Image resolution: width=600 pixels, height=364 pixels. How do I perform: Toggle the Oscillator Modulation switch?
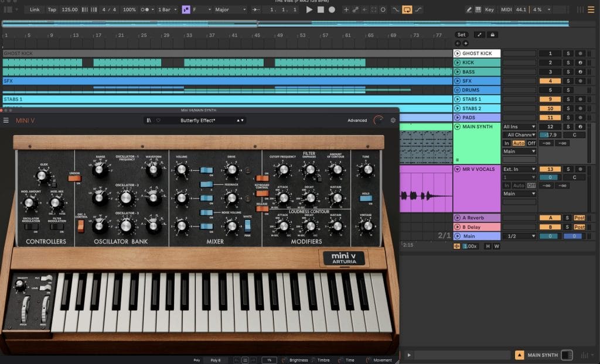(x=31, y=226)
